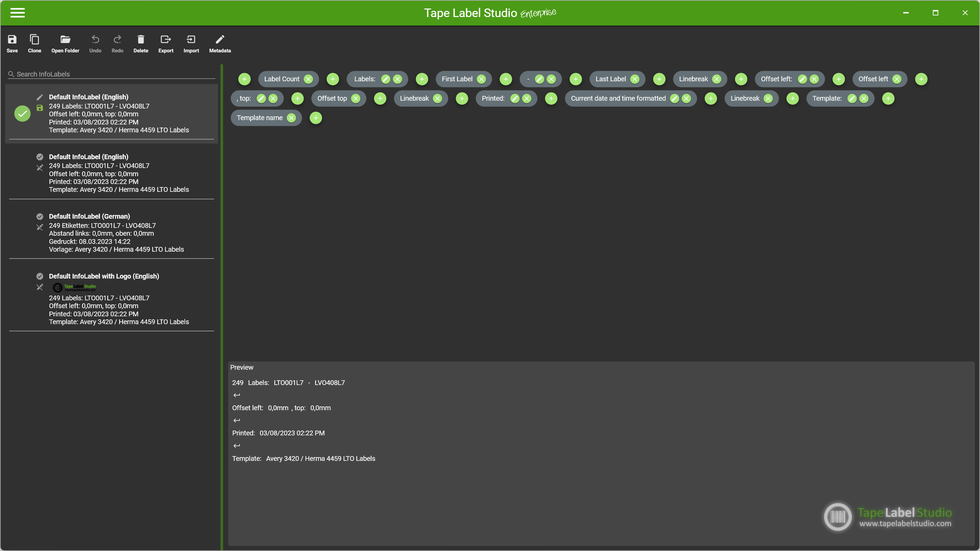The image size is (980, 551).
Task: Remove the '-' separator chip
Action: (x=551, y=79)
